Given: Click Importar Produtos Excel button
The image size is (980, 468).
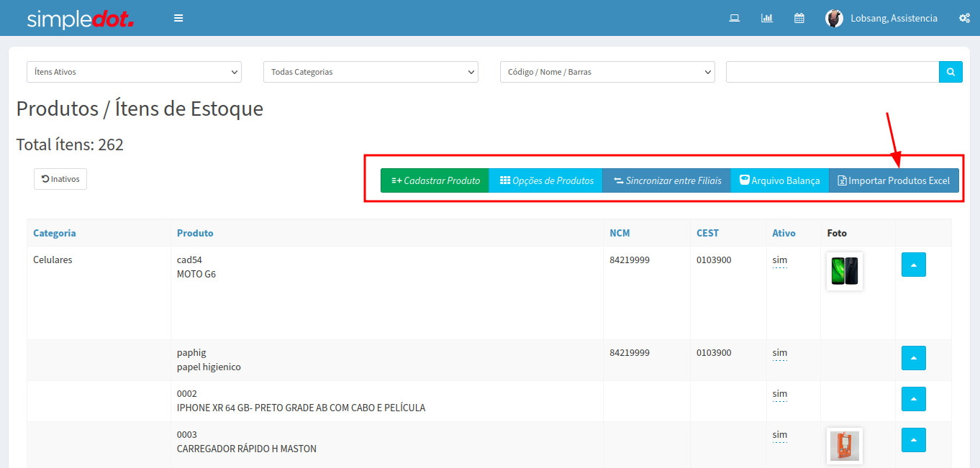Looking at the screenshot, I should tap(894, 180).
